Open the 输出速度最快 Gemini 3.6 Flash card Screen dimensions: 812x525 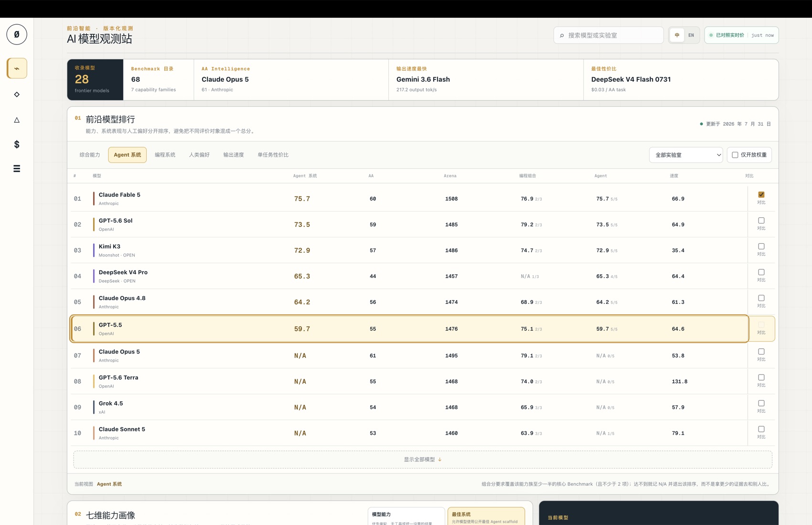tap(486, 80)
